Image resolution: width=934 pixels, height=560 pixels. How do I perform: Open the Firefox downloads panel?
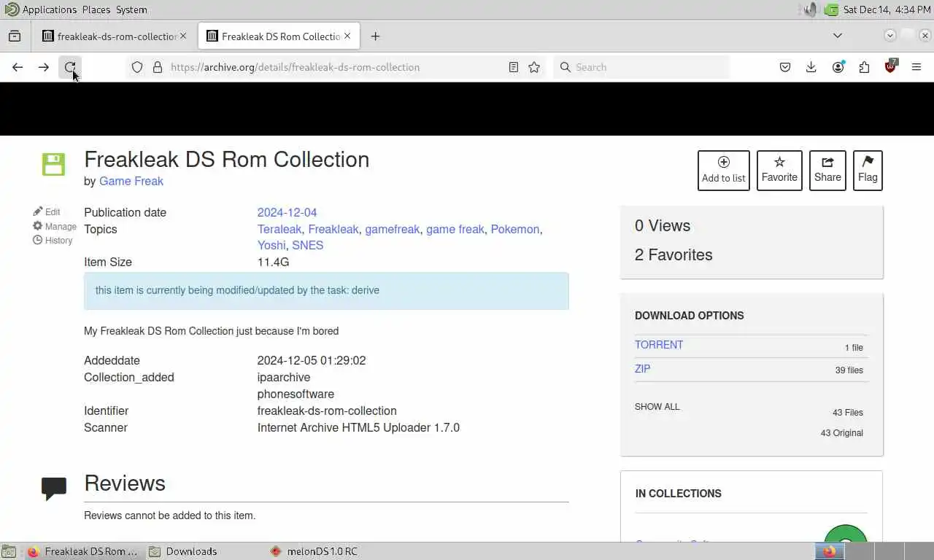coord(811,67)
